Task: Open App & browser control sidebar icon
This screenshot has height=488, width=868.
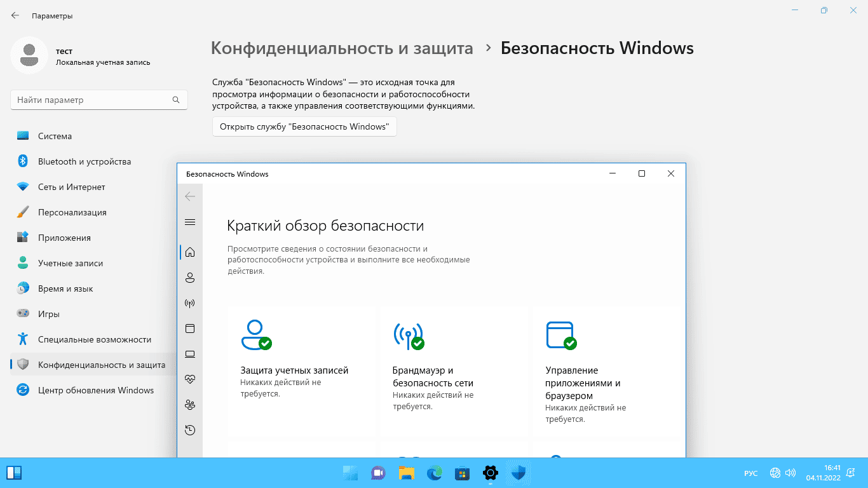Action: pos(189,329)
